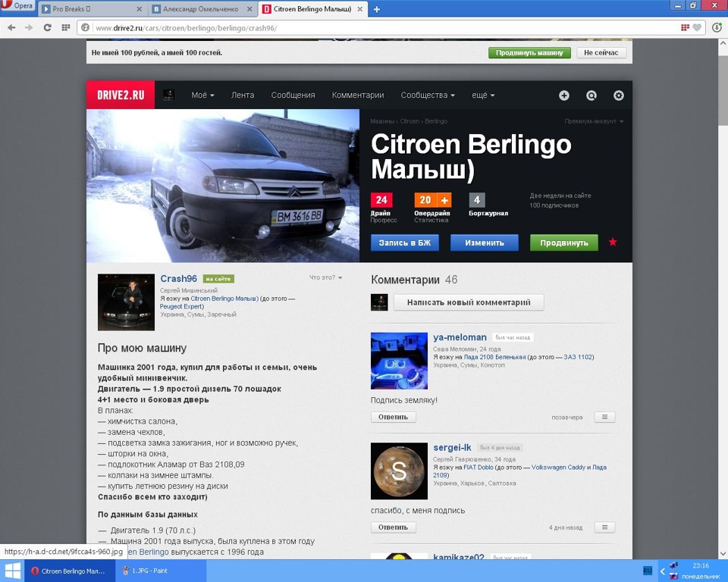
Task: Click the Продвинуть машину green button
Action: point(529,53)
